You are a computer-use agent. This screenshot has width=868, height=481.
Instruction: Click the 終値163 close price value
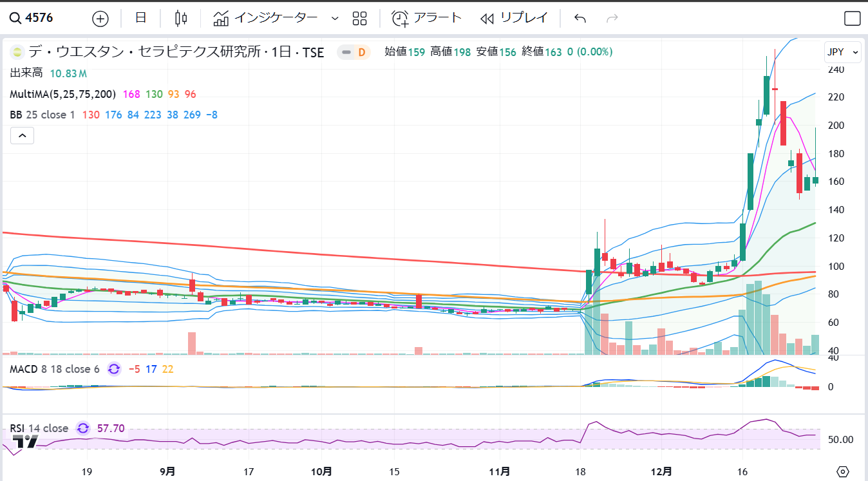pyautogui.click(x=542, y=52)
